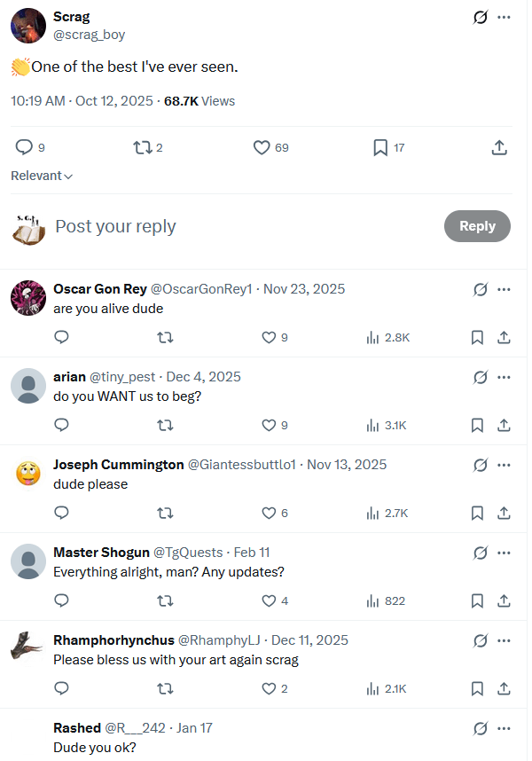Open more options menu on Scrag's post
This screenshot has width=532, height=761.
tap(504, 18)
